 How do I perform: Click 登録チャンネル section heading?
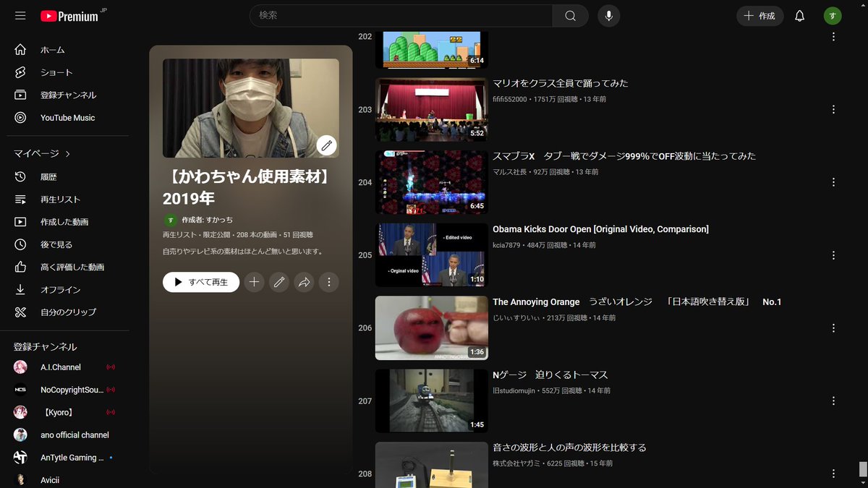coord(45,347)
